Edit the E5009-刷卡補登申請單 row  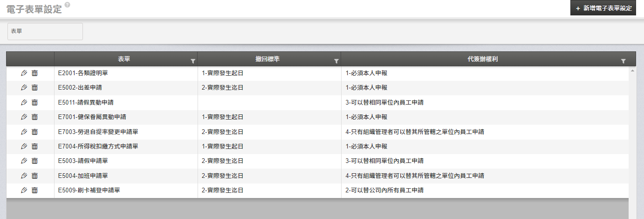pos(24,190)
